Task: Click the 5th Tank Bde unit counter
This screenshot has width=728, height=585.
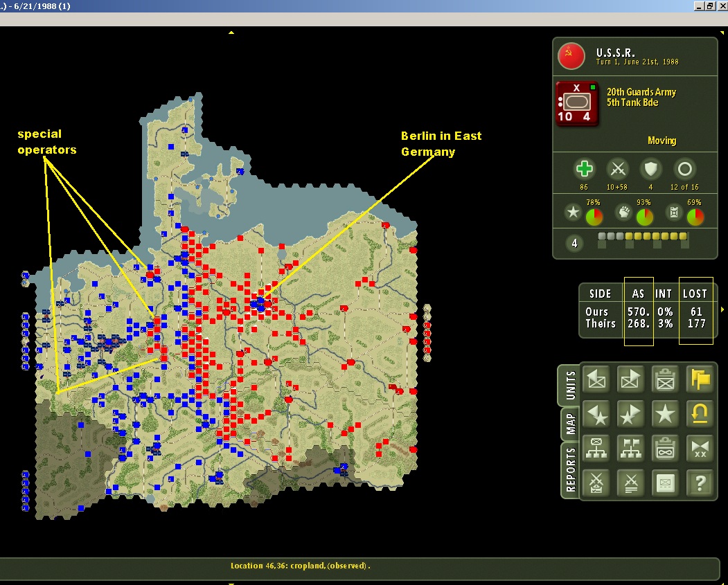Action: 577,104
